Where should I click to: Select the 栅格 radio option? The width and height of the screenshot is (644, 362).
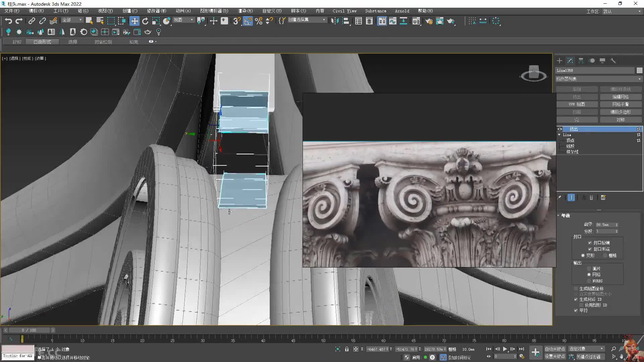pyautogui.click(x=605, y=255)
